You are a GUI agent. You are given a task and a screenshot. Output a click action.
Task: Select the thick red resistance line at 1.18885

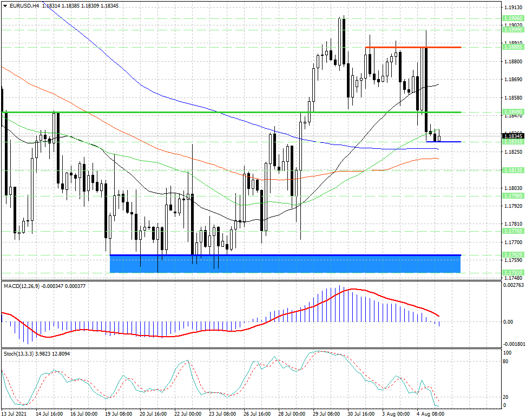coord(413,47)
